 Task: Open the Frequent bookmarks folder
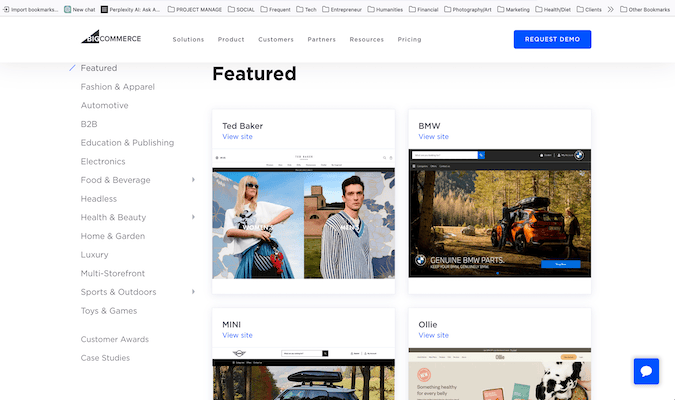[x=276, y=9]
